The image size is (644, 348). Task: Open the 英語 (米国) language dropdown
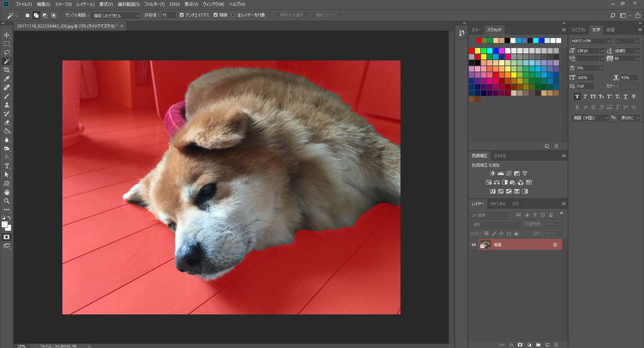point(590,118)
